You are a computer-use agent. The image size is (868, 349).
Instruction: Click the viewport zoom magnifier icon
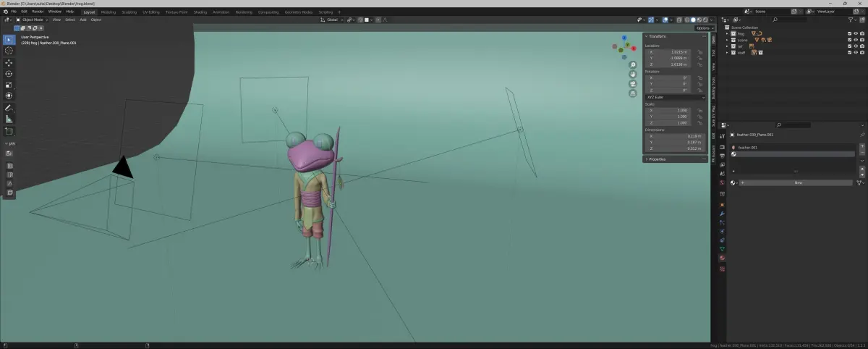(x=633, y=65)
